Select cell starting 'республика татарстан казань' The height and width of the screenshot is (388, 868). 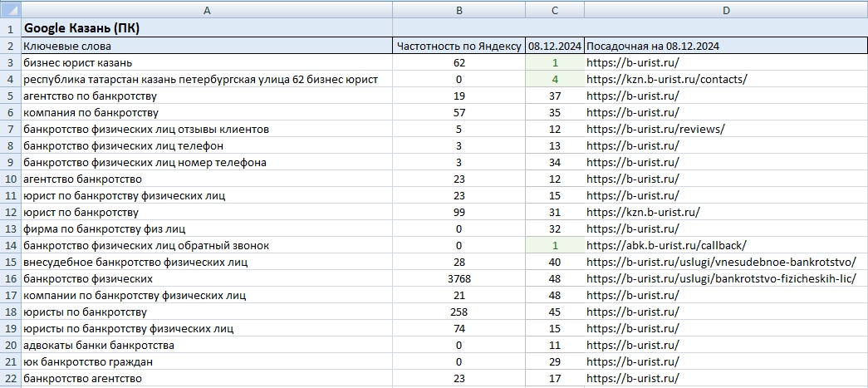[x=207, y=79]
